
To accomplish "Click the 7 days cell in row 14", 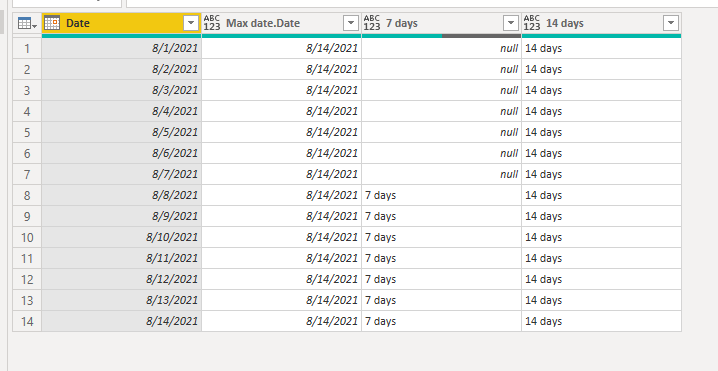I will click(441, 322).
